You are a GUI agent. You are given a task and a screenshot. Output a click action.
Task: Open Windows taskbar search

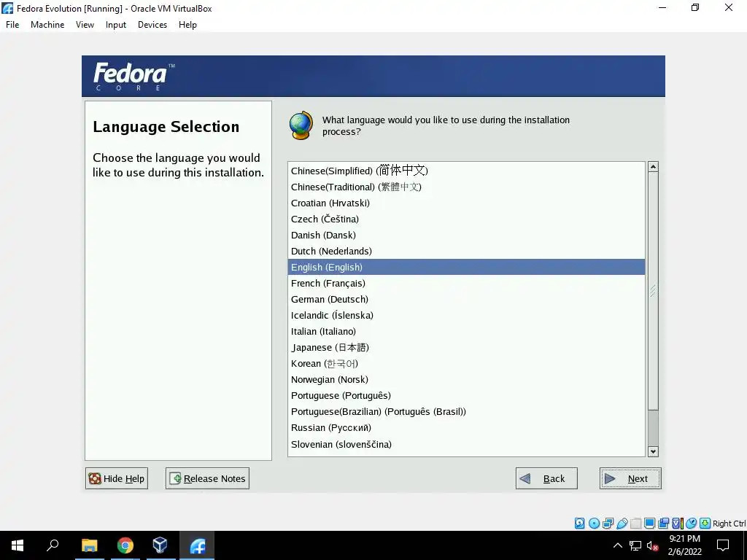click(53, 545)
